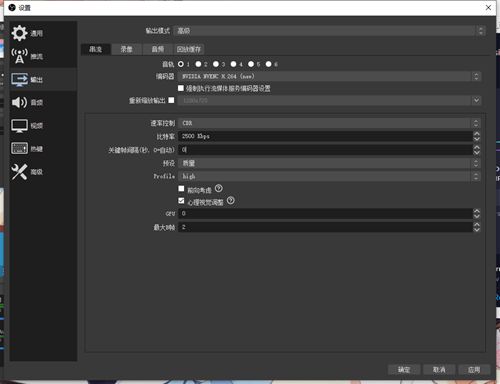500x384 pixels.
Task: Click the Bitrate field showing 2500 Kbps
Action: click(325, 136)
